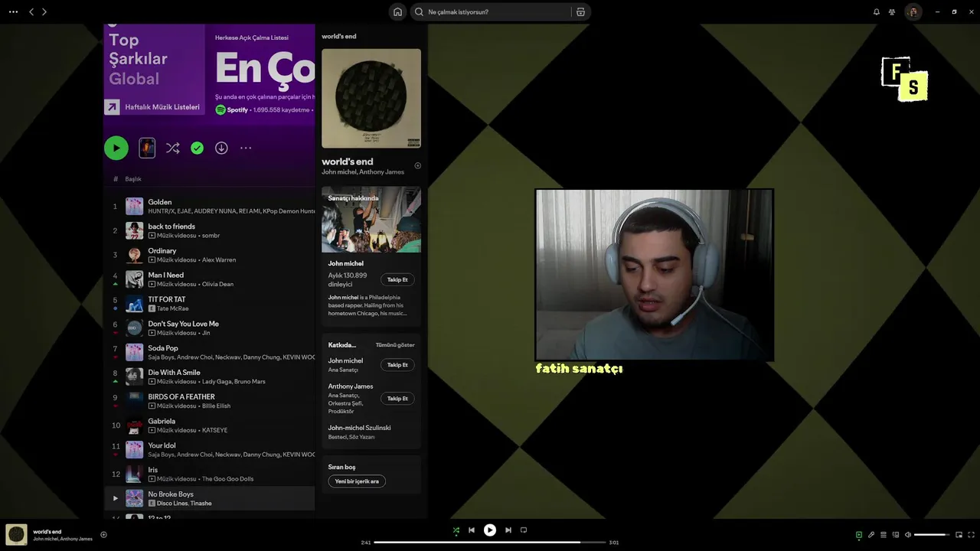Sort tracks by Başlık column header
The height and width of the screenshot is (551, 980).
click(133, 179)
